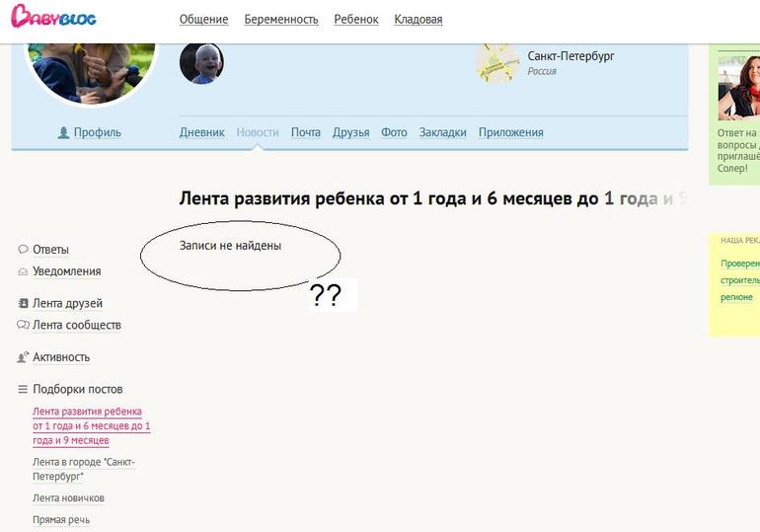Open Лента сообществ feed

tap(77, 325)
